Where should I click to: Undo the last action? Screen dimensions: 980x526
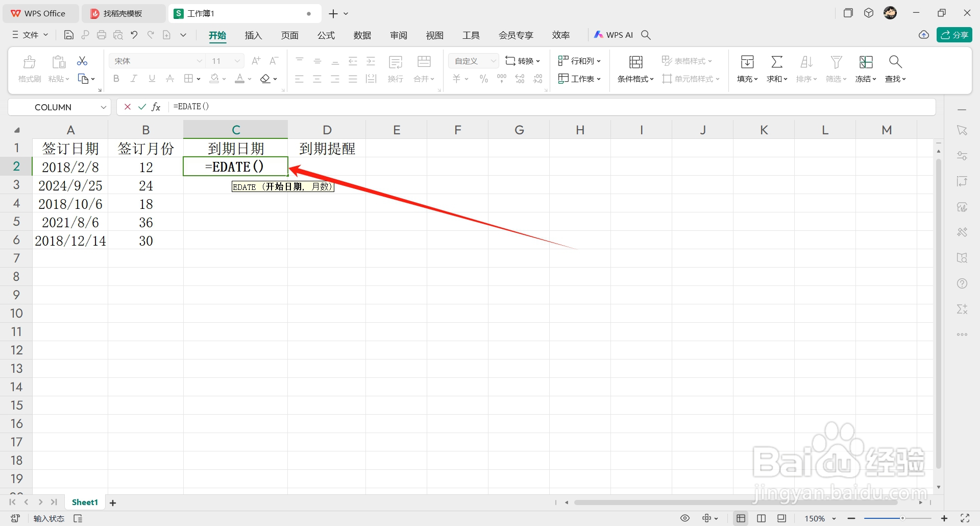pyautogui.click(x=134, y=35)
